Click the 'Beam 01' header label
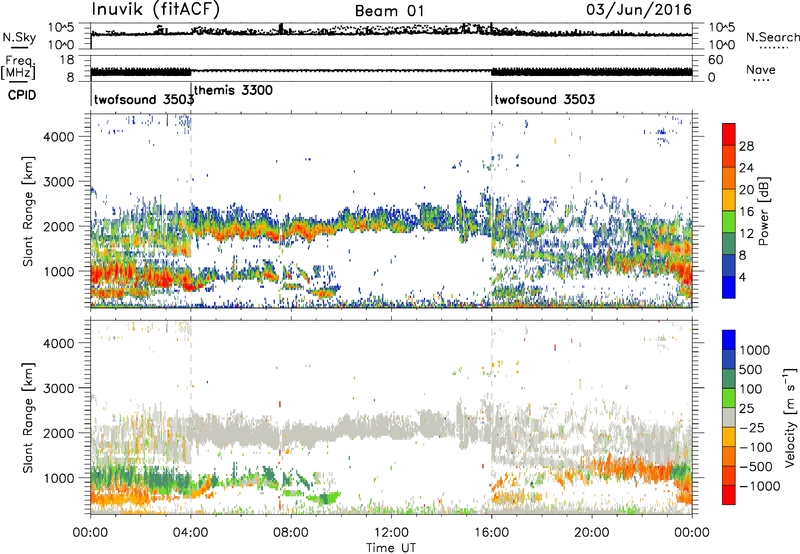Screen dimensions: 800x554 [389, 11]
